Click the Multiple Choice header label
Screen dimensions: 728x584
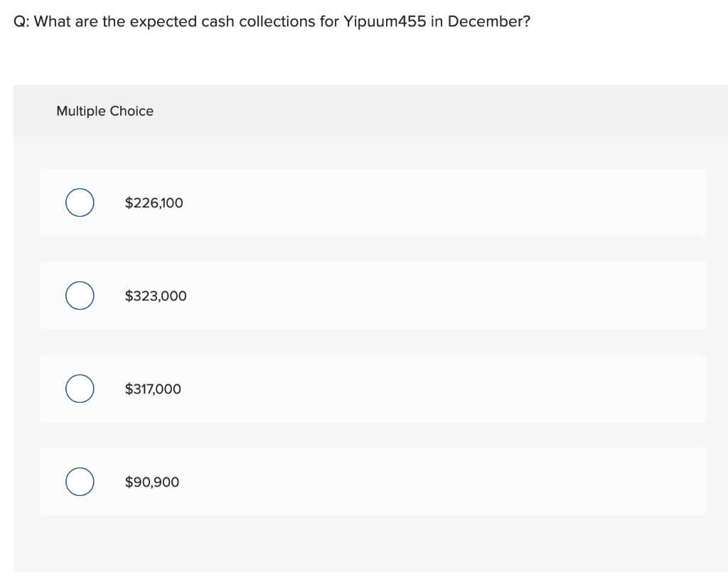105,111
